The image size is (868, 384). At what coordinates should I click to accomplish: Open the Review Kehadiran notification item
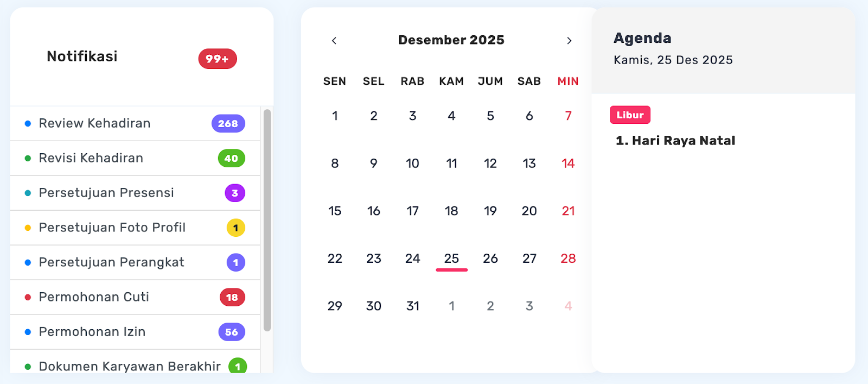95,124
